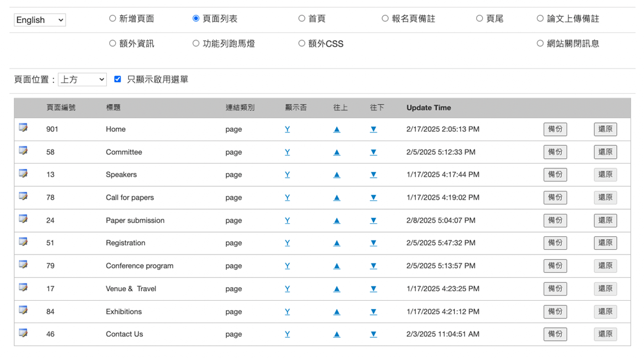Select the 頁尾 radio option

479,18
